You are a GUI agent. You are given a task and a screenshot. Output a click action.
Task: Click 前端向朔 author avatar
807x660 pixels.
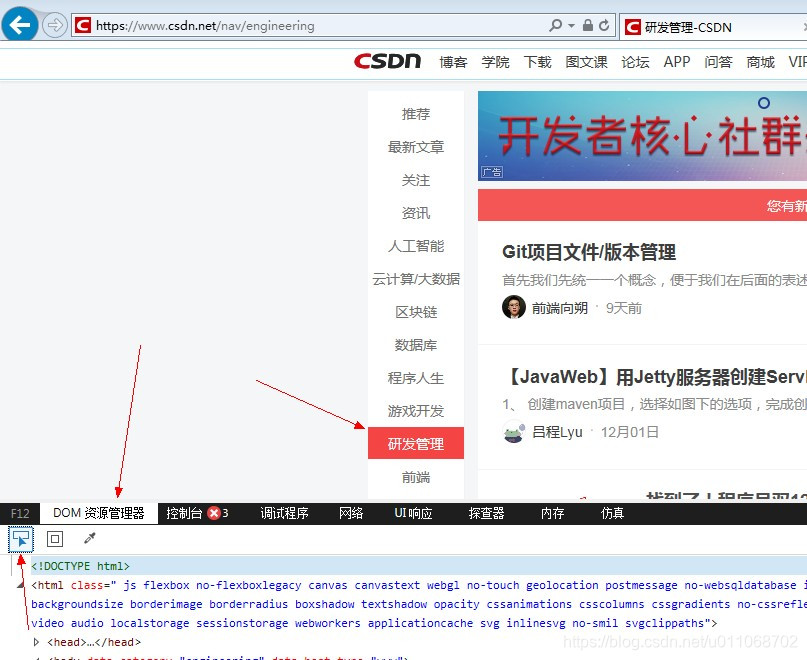514,307
